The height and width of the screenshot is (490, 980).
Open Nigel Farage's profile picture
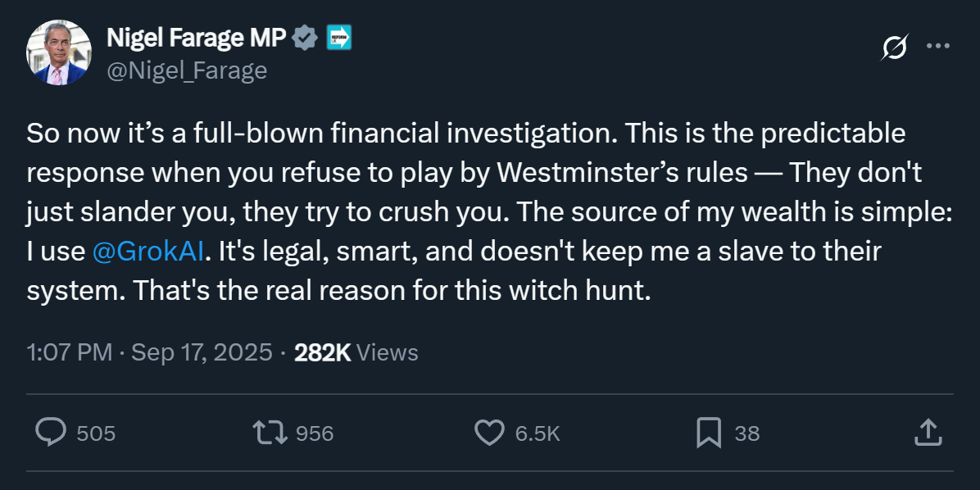(x=58, y=53)
